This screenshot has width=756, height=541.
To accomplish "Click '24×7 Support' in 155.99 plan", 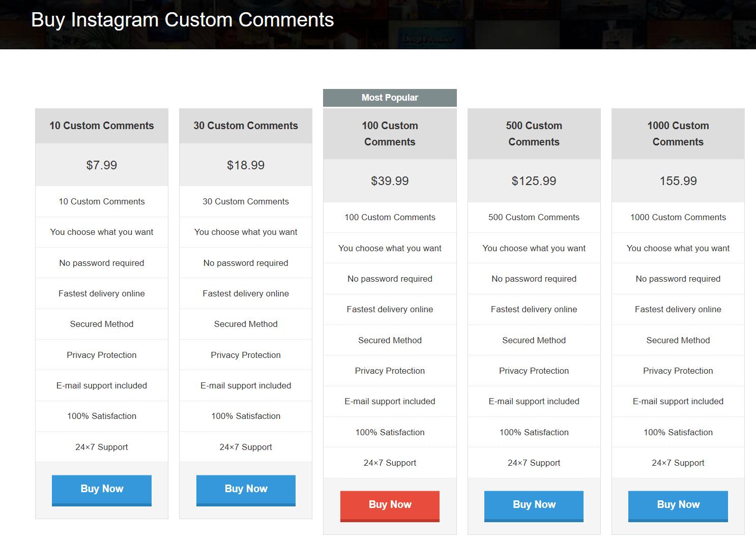I will [x=678, y=463].
